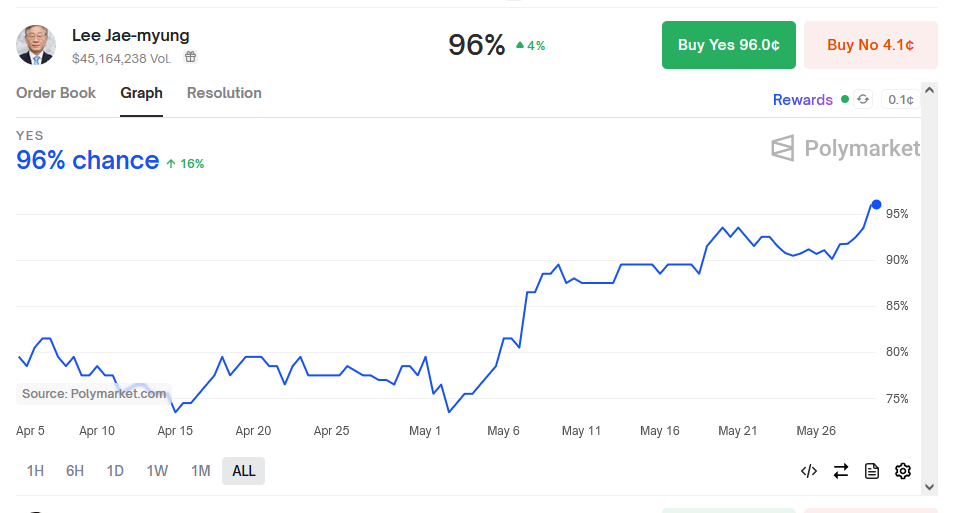The image size is (958, 513).
Task: Select the 6H time range
Action: point(75,471)
